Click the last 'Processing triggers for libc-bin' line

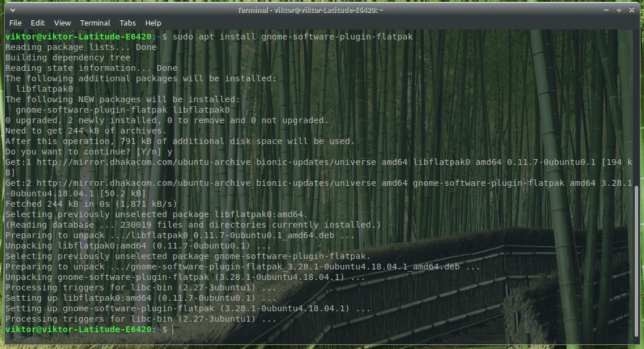pyautogui.click(x=141, y=319)
